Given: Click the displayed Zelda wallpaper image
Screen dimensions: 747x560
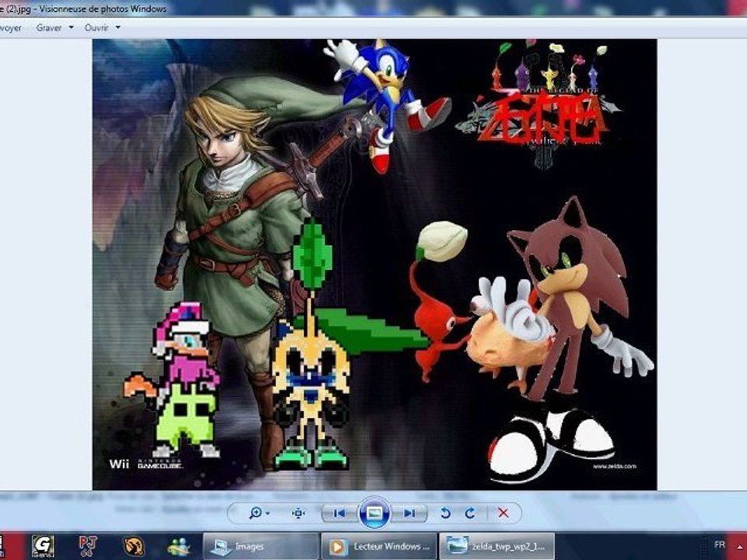Looking at the screenshot, I should point(374,264).
